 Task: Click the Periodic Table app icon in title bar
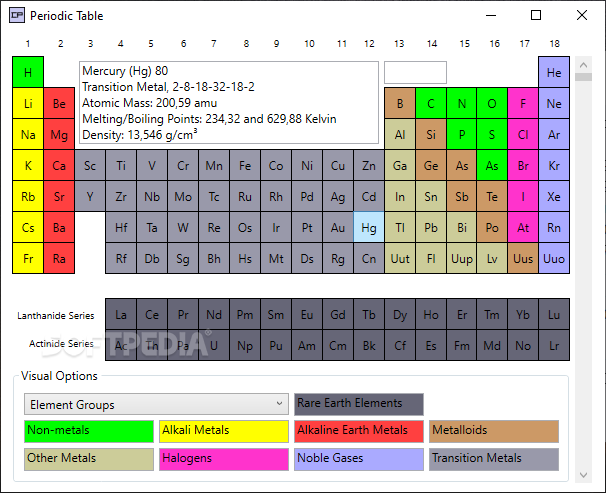coord(17,15)
